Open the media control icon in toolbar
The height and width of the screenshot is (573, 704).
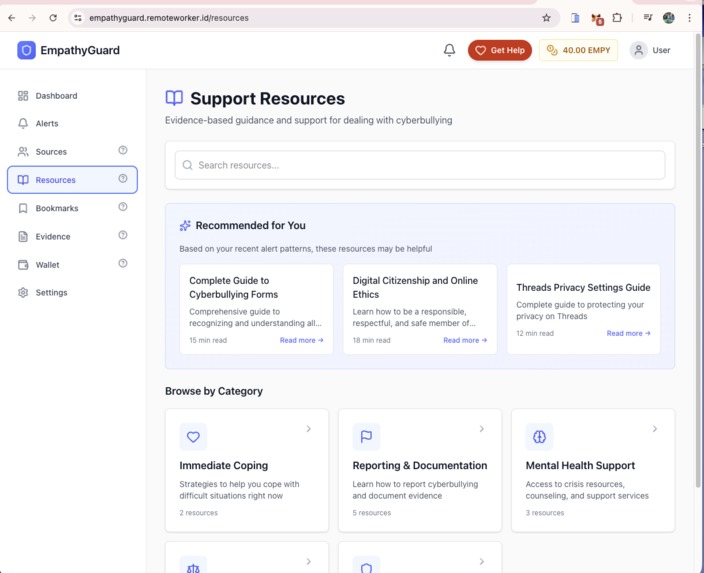tap(647, 18)
